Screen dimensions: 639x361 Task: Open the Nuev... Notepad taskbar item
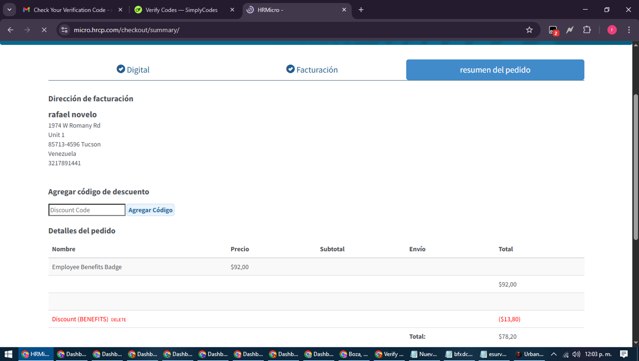click(x=424, y=354)
